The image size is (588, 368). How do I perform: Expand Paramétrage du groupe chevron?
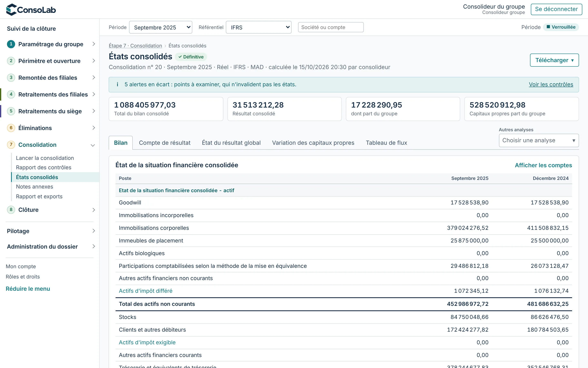pos(94,44)
